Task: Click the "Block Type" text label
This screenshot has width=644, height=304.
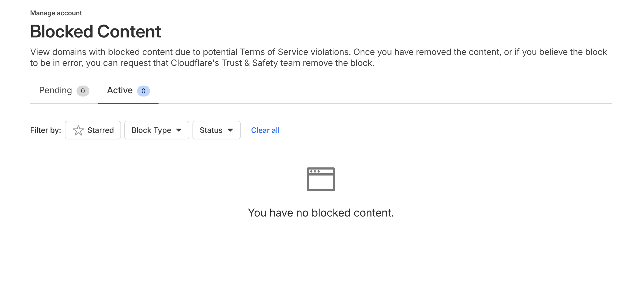Action: (151, 130)
